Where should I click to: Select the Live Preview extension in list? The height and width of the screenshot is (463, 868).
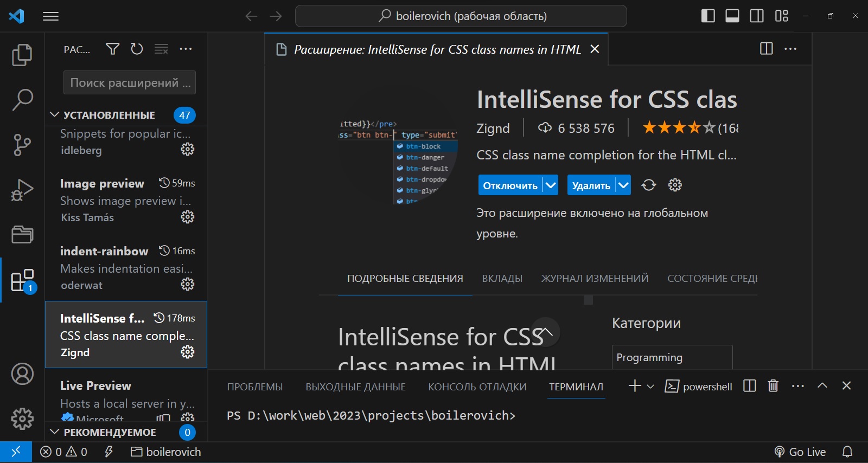(x=126, y=396)
